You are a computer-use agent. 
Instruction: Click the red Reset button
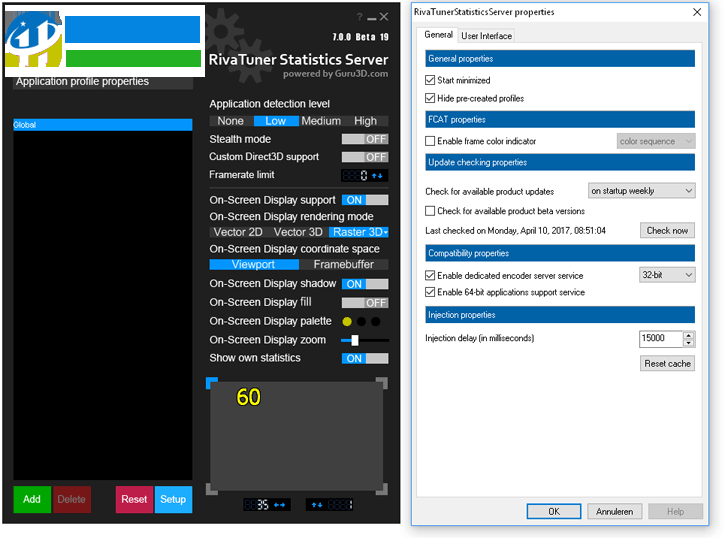click(x=134, y=499)
